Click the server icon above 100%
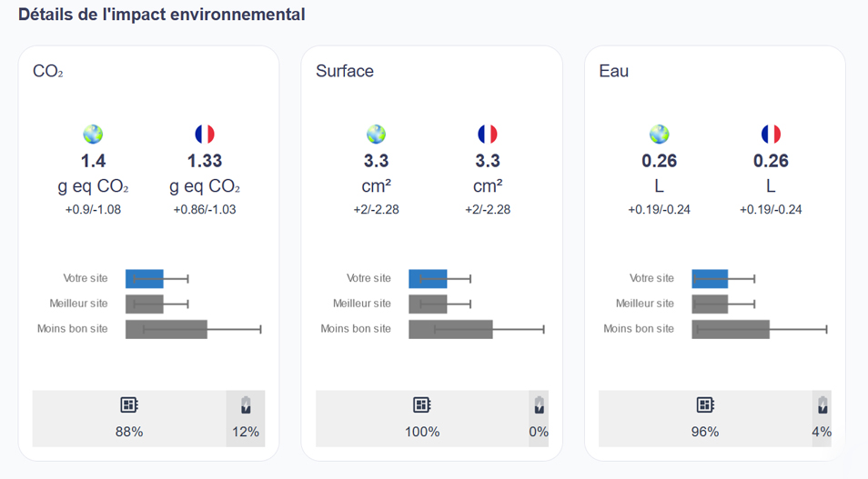Screen dimensions: 868x479 421,405
